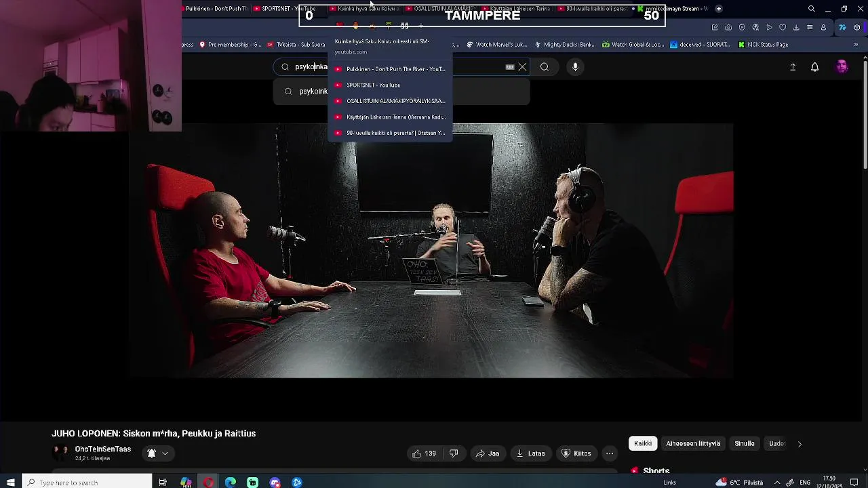Select the Sinulle filter chip
Screen dimensions: 868x488
[x=745, y=443]
